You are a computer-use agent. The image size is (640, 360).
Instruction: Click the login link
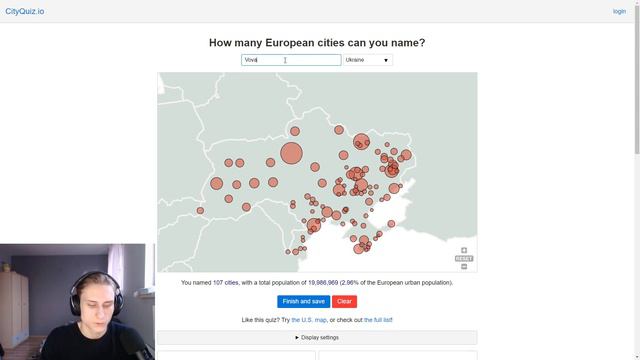point(619,11)
